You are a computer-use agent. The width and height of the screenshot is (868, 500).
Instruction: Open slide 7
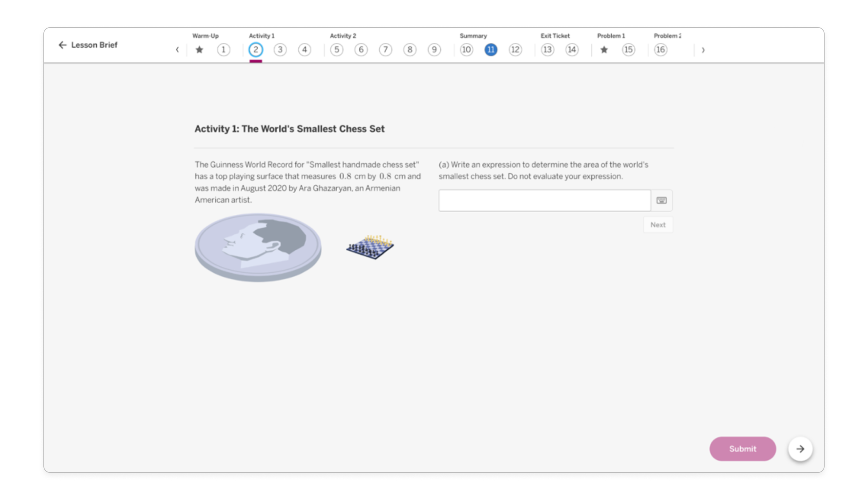pyautogui.click(x=386, y=50)
